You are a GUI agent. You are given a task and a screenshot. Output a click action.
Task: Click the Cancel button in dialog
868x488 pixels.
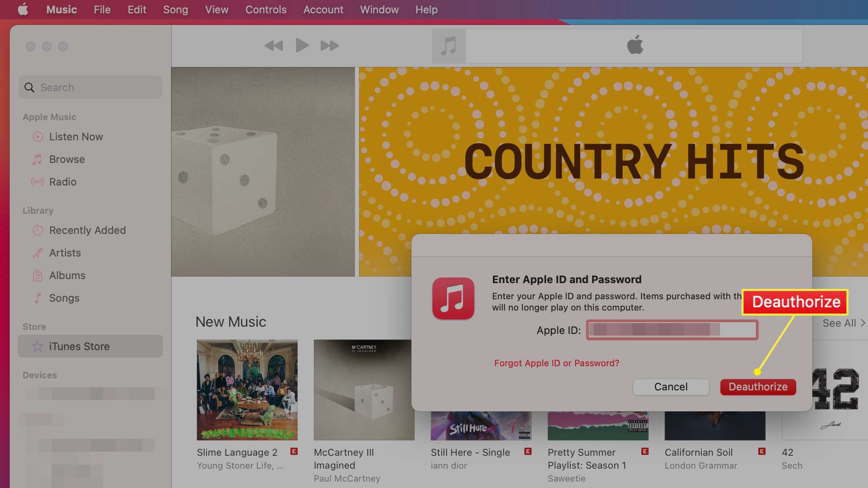coord(671,387)
